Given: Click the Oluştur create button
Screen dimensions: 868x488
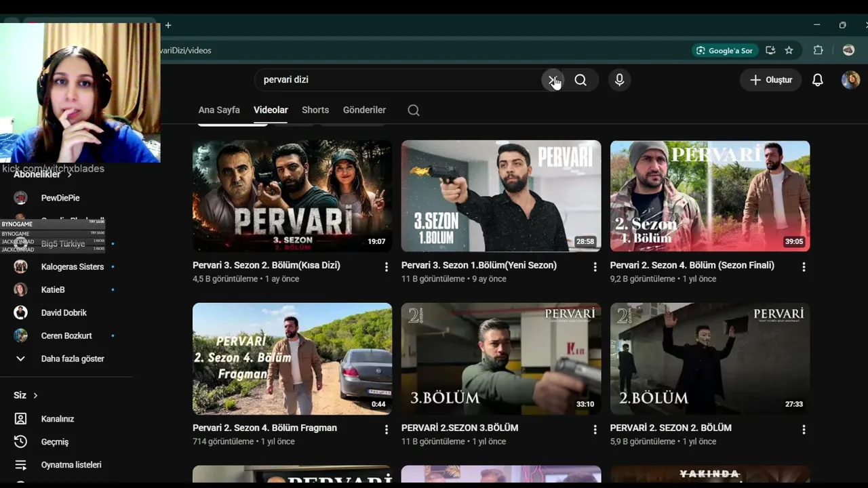Looking at the screenshot, I should click(x=770, y=80).
